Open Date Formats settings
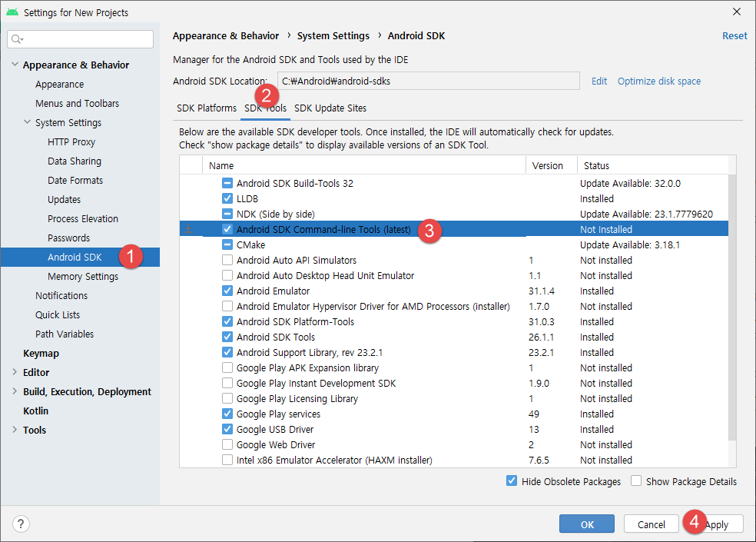 [x=75, y=180]
